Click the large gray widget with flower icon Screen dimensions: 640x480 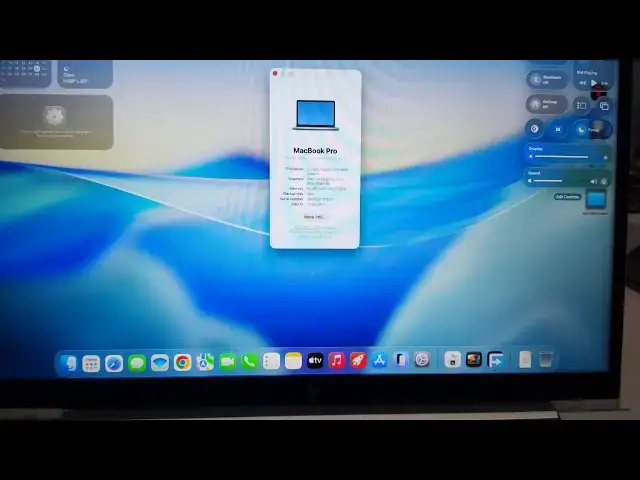click(x=56, y=122)
